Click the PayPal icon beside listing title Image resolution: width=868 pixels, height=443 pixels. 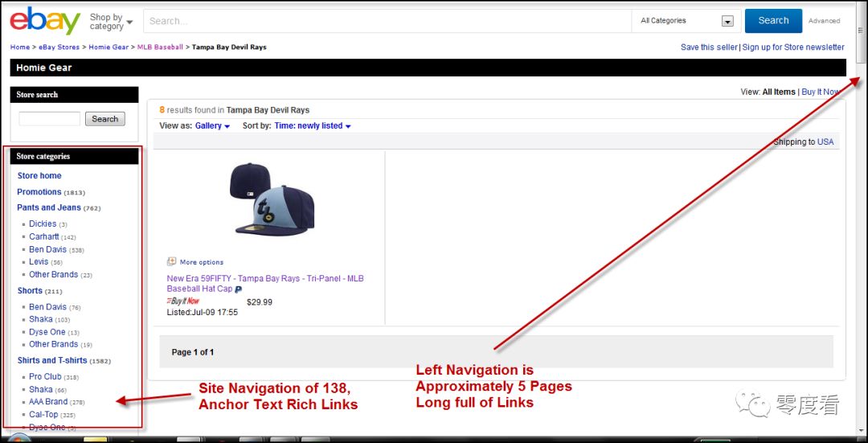click(x=238, y=289)
